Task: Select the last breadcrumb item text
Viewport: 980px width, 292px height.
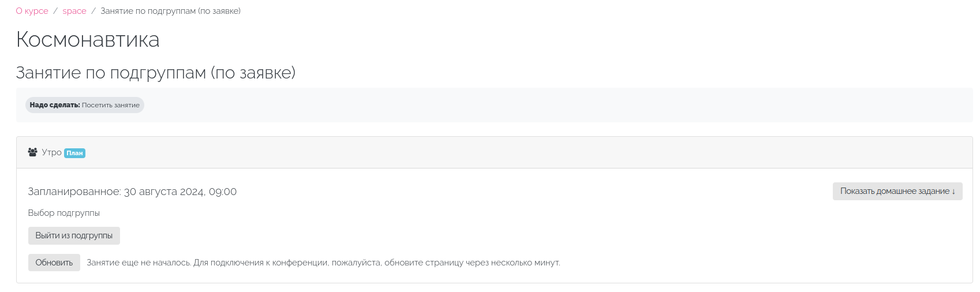Action: [170, 11]
